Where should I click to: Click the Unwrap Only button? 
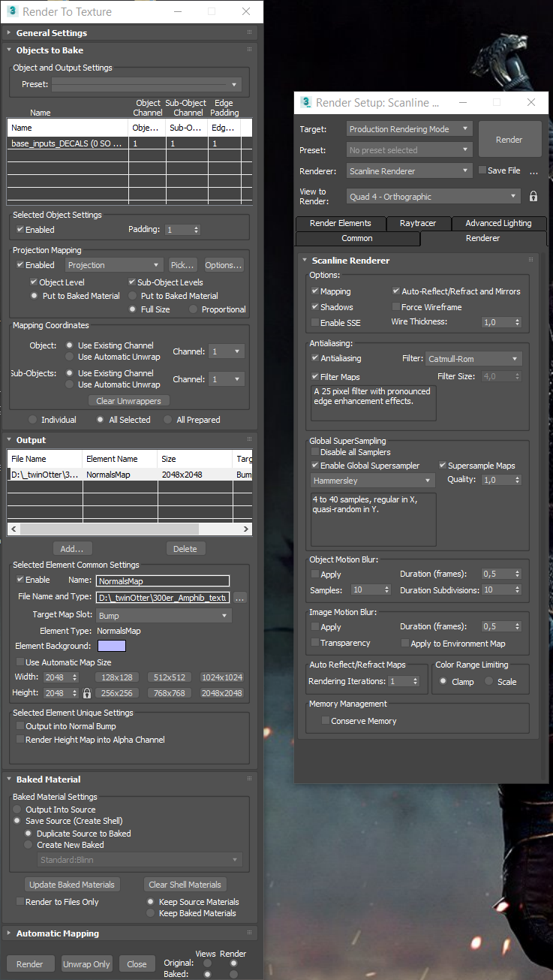[x=86, y=964]
